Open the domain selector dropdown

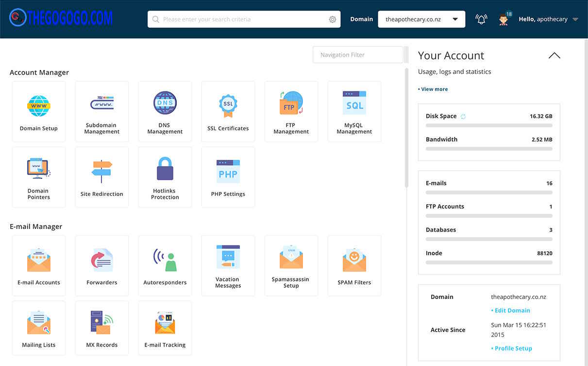pos(455,19)
